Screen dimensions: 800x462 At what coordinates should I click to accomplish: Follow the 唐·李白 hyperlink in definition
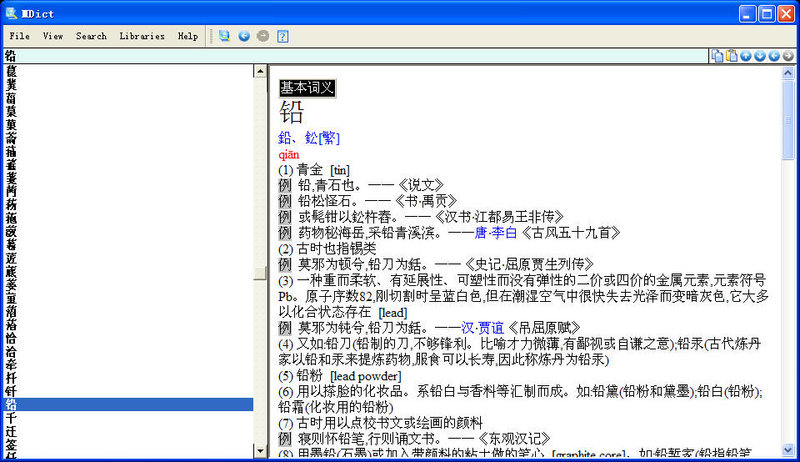click(496, 231)
